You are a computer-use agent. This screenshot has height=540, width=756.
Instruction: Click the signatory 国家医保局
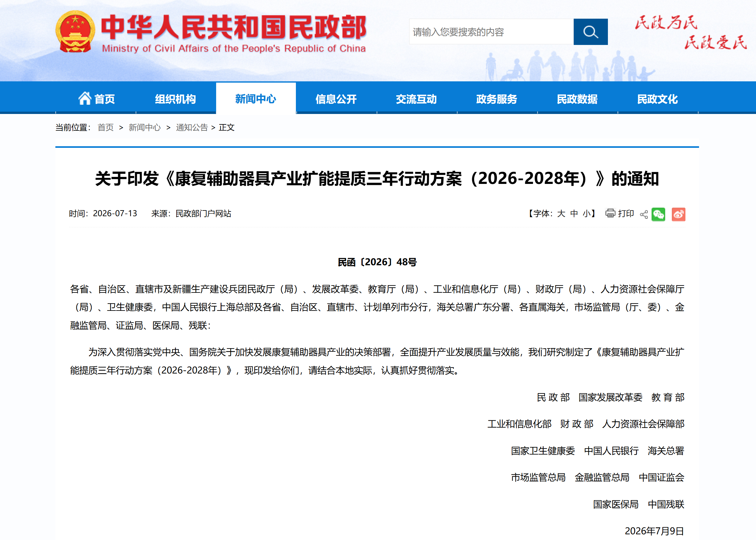click(616, 505)
